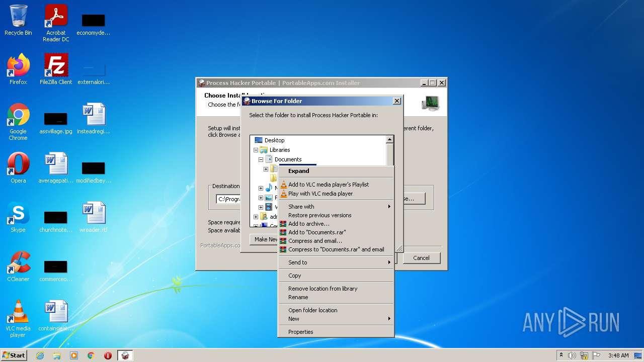Expand the Pictures library node
The image size is (644, 362).
pyautogui.click(x=261, y=198)
